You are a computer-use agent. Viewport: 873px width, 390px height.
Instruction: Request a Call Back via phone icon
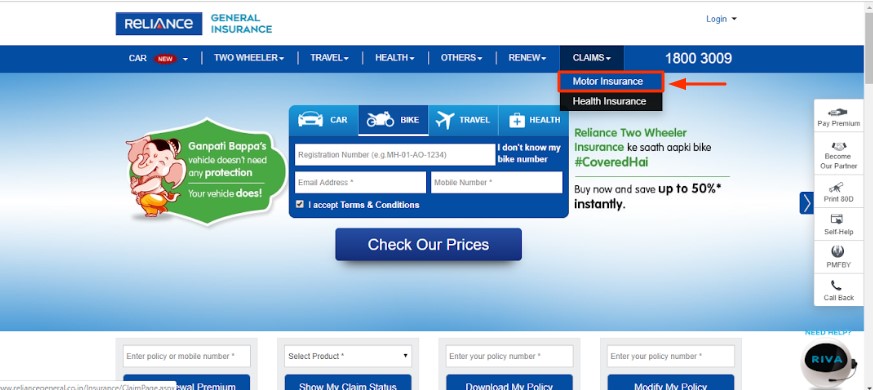pyautogui.click(x=836, y=285)
